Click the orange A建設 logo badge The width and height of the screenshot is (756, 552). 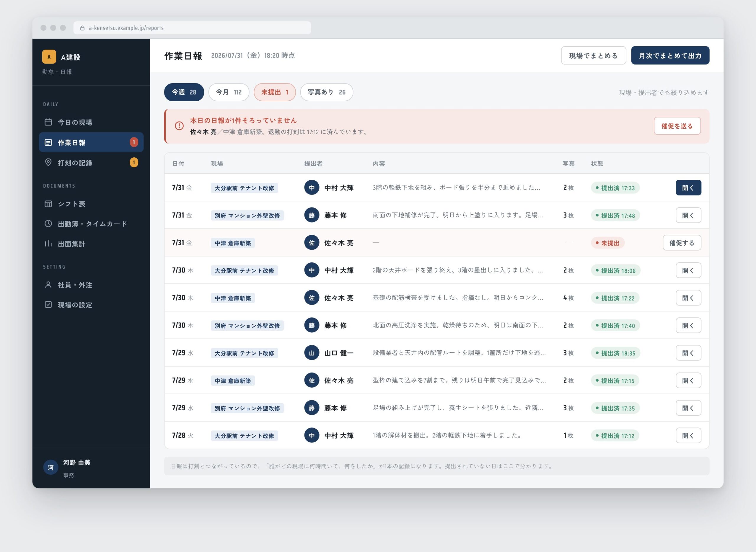pyautogui.click(x=49, y=57)
